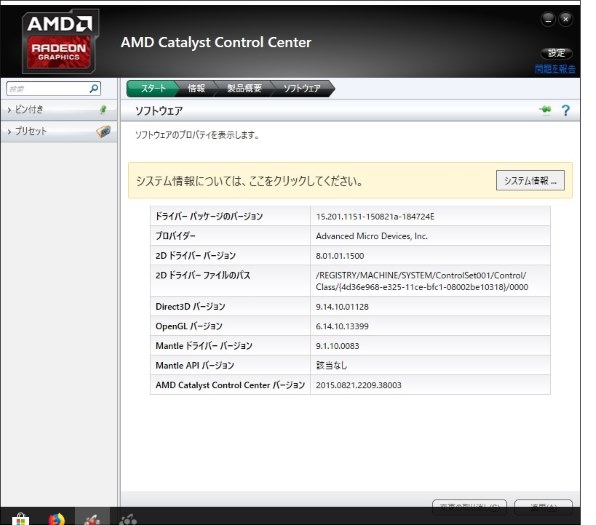Click the OpenGL バージョン label
The height and width of the screenshot is (525, 596).
(x=189, y=326)
